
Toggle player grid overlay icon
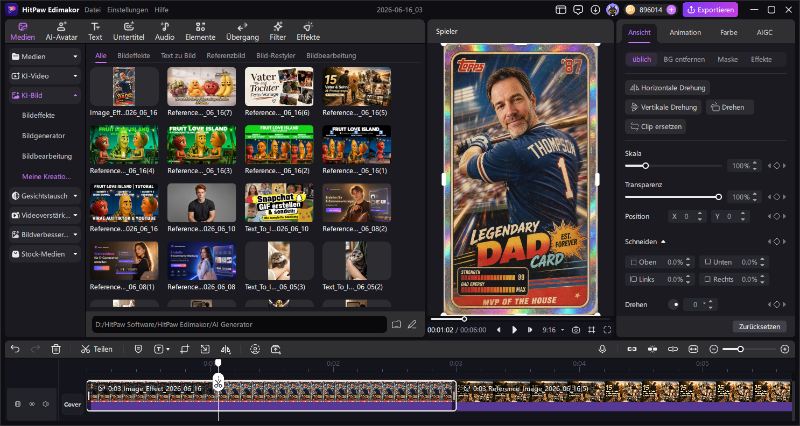pyautogui.click(x=591, y=330)
